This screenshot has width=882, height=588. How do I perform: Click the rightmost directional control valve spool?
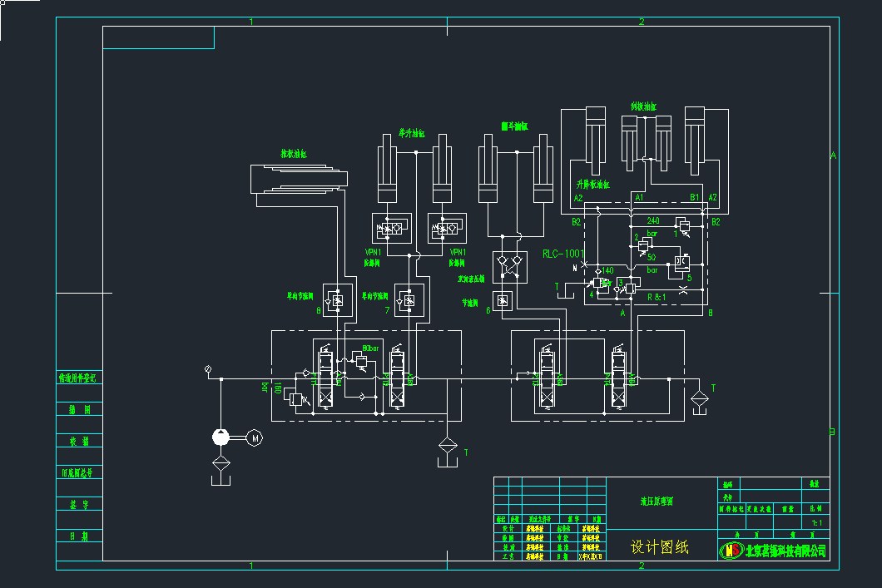click(618, 379)
